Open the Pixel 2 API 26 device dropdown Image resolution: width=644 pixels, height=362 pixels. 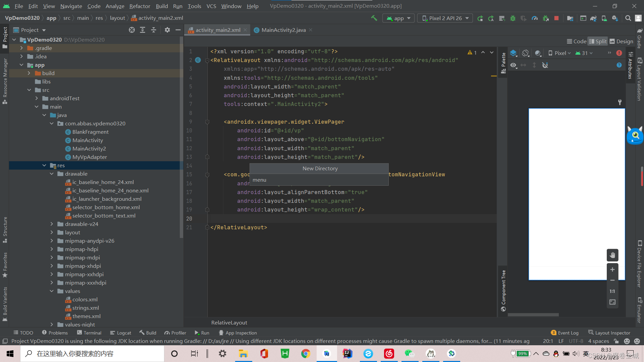(445, 18)
